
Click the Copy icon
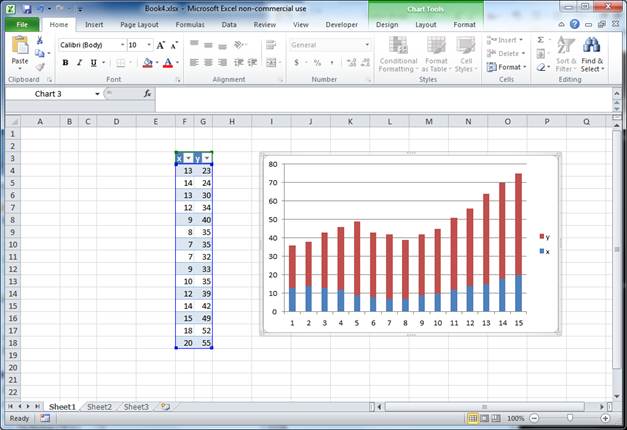pyautogui.click(x=40, y=53)
